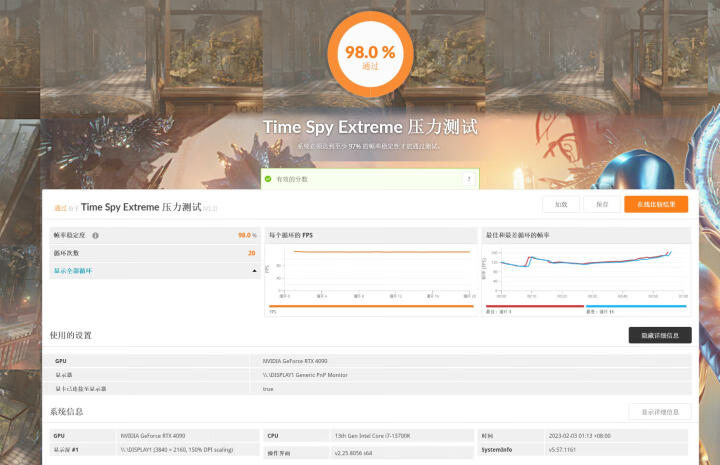Click the 'true' value in settings table
720x465 pixels.
[268, 389]
